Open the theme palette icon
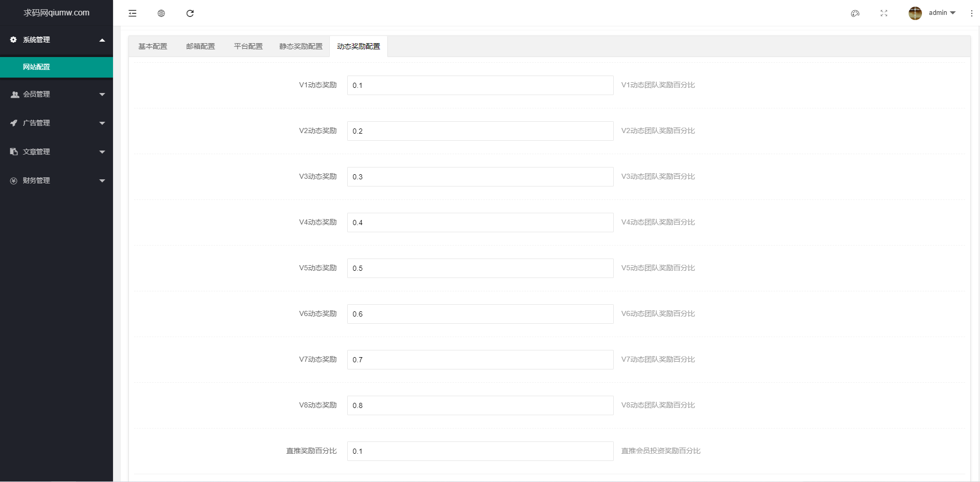The height and width of the screenshot is (482, 980). (855, 13)
